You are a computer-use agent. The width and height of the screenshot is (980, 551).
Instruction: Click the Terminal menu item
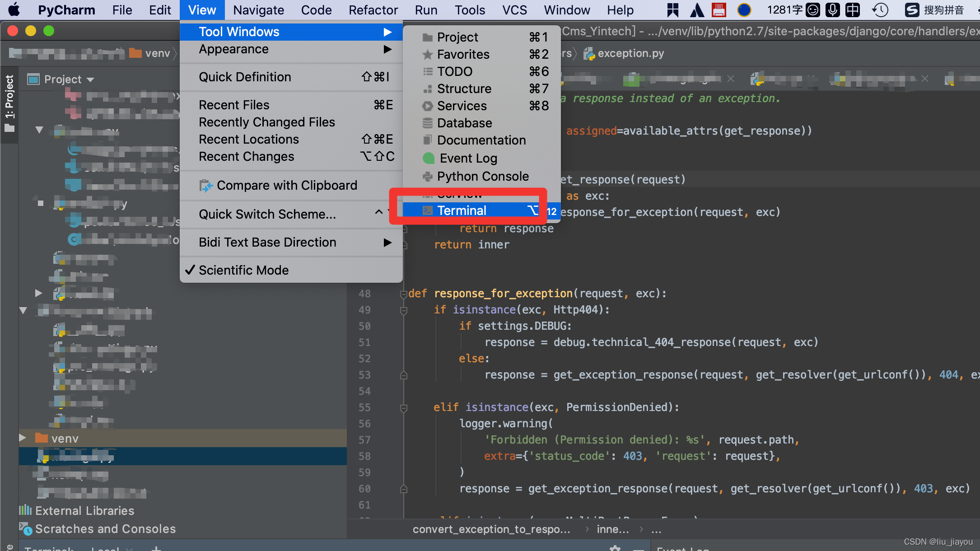(x=462, y=210)
